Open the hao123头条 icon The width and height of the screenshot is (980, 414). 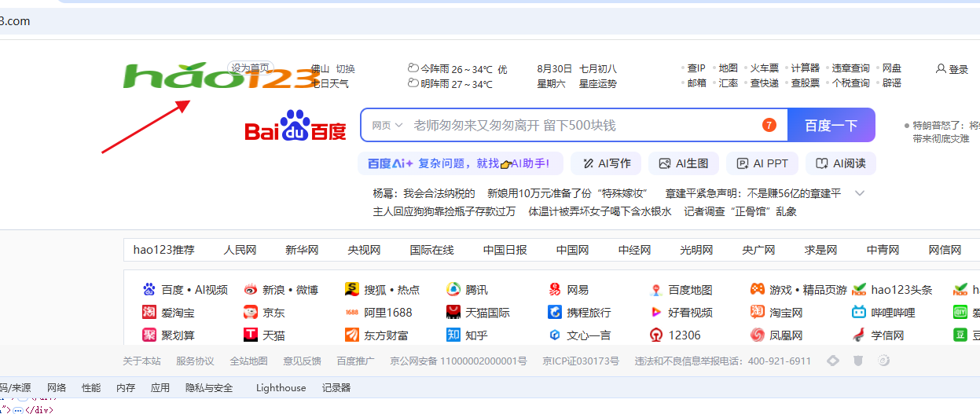pos(859,290)
